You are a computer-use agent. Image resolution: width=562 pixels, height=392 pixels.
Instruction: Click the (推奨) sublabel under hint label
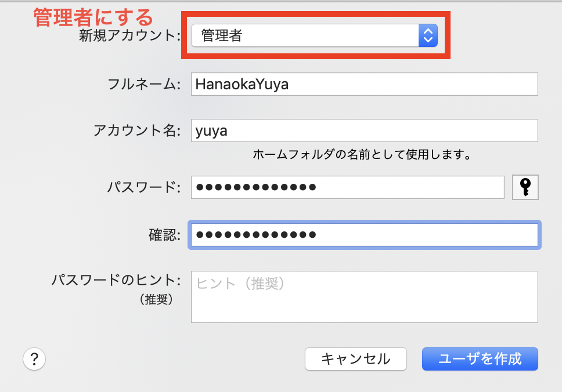click(156, 299)
